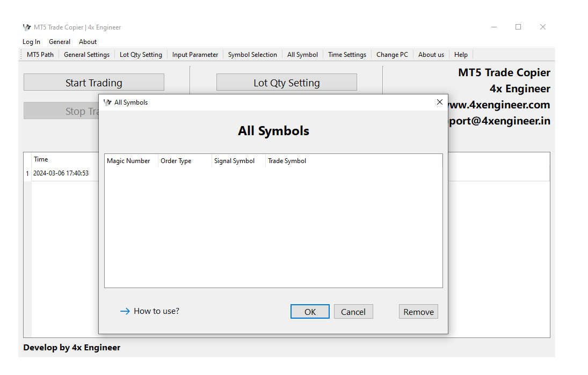Sort by Signal Symbol column header

point(238,161)
